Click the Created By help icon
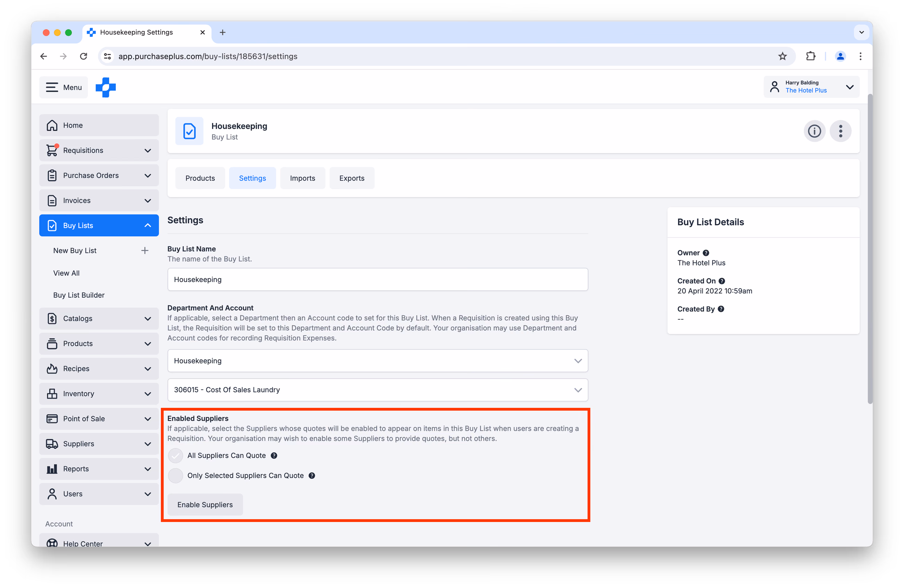Image resolution: width=904 pixels, height=588 pixels. 721,309
